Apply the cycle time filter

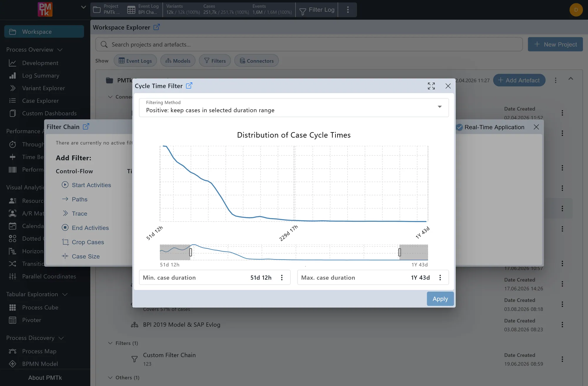point(440,299)
